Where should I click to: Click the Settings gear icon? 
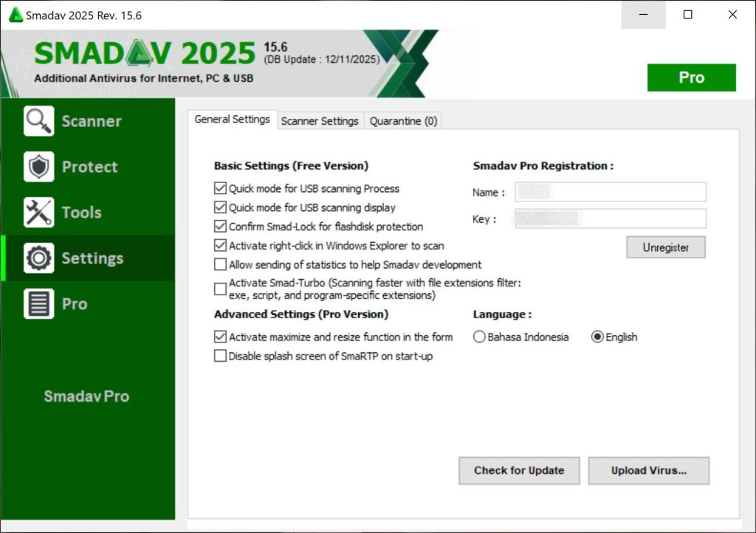(x=39, y=258)
